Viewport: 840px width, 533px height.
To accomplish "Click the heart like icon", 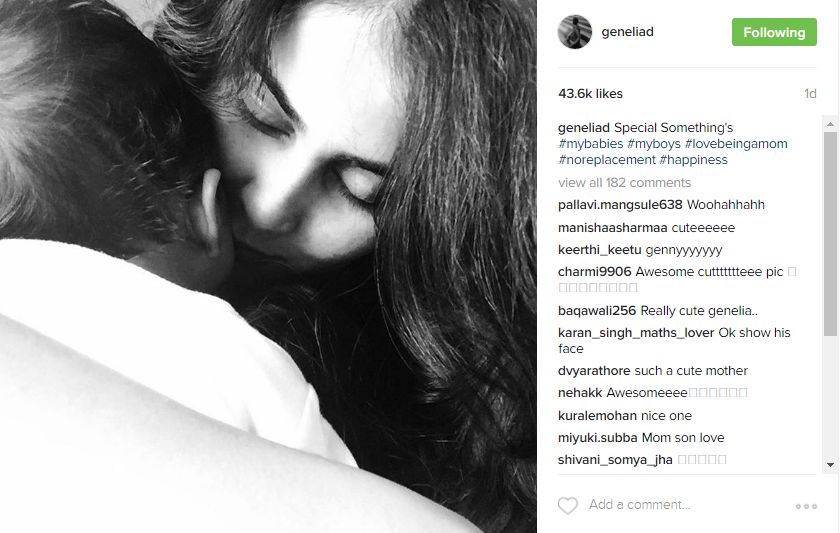I will (568, 505).
